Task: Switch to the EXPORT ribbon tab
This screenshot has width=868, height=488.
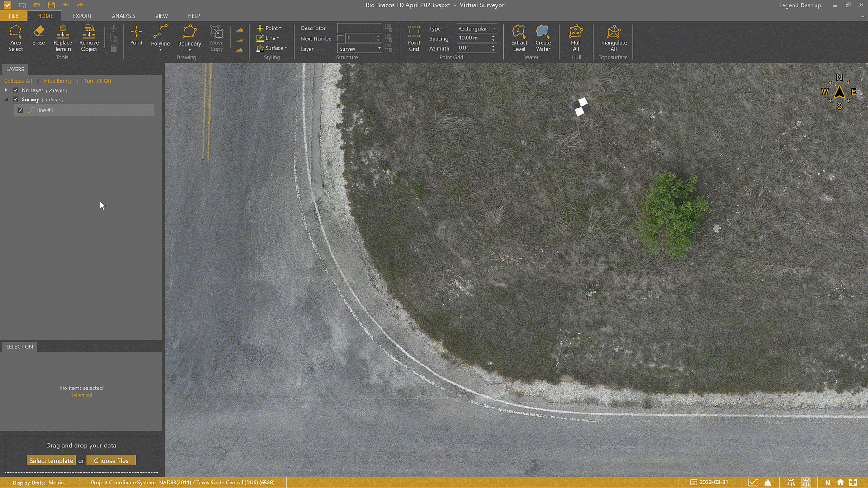Action: (x=82, y=16)
